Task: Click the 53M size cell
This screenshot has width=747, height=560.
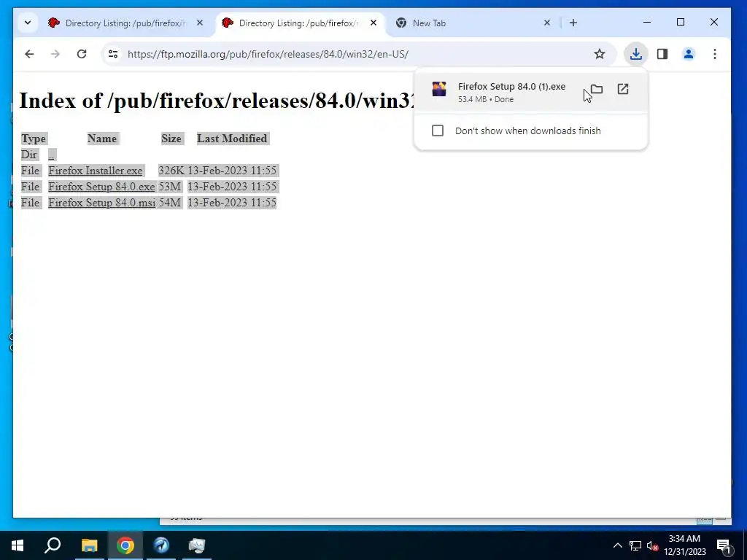Action: (169, 187)
